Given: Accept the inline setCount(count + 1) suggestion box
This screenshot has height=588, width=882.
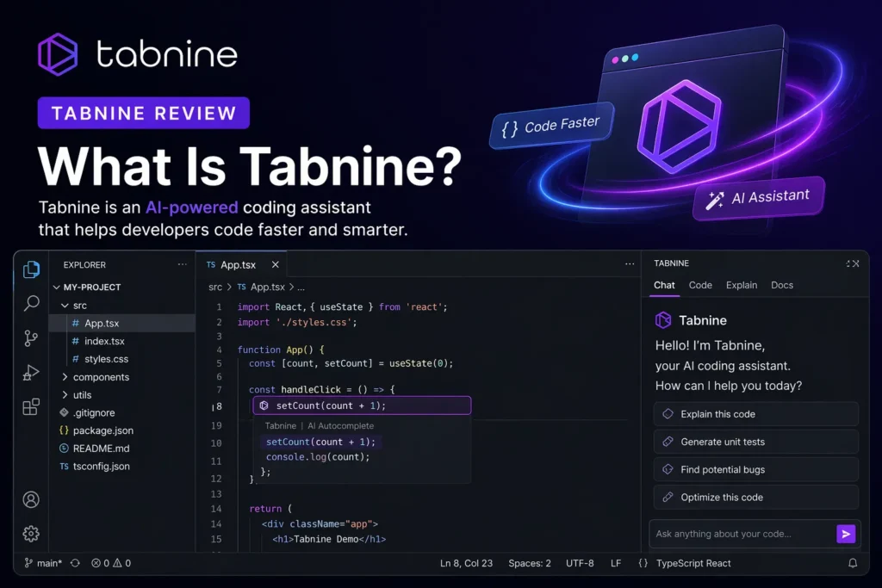Looking at the screenshot, I should (x=362, y=405).
